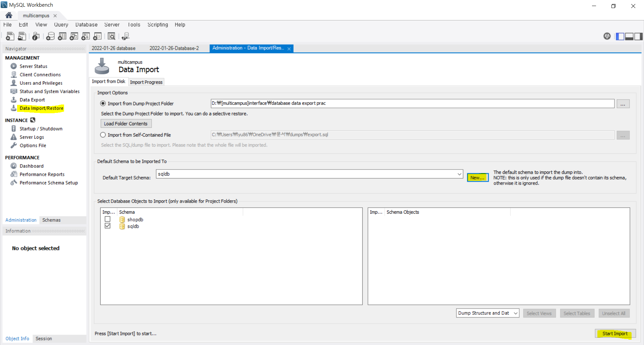Screen dimensions: 644x345
Task: Open the 2022-01-26 database tab
Action: point(113,48)
